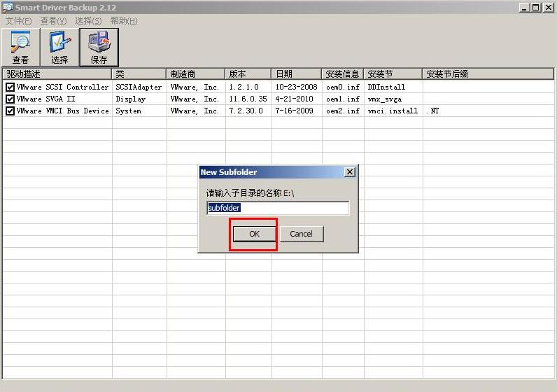Maximize the Smart Driver Backup window
The height and width of the screenshot is (392, 557).
pyautogui.click(x=536, y=8)
